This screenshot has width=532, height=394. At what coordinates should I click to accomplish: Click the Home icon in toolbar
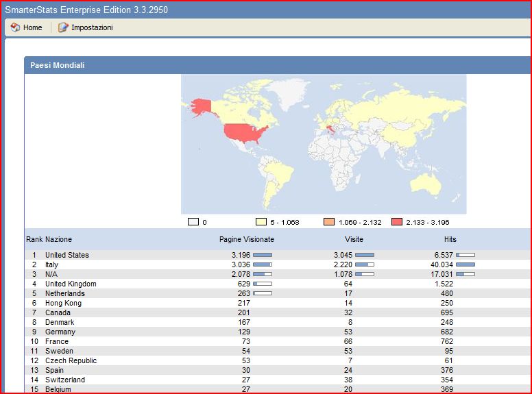[x=15, y=27]
